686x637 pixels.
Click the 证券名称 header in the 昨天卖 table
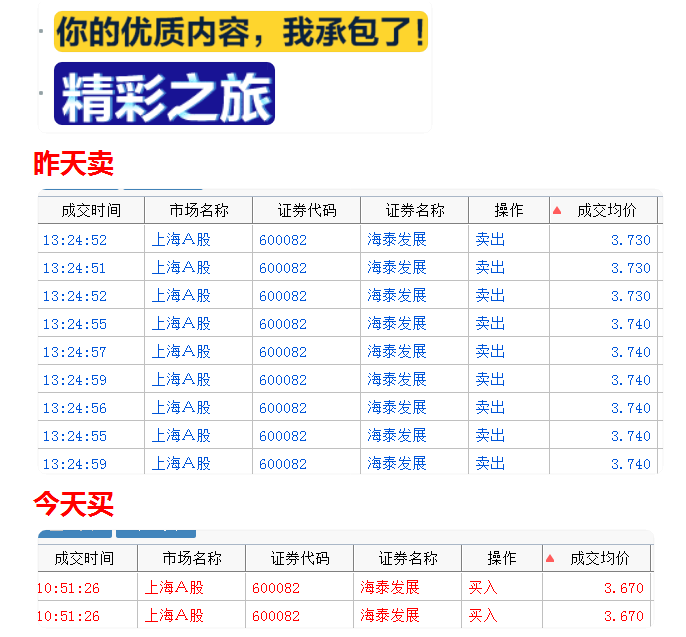click(415, 210)
